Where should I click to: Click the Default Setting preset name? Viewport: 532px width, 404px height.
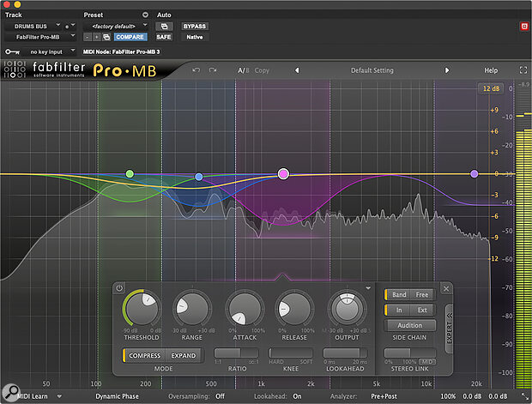(372, 70)
